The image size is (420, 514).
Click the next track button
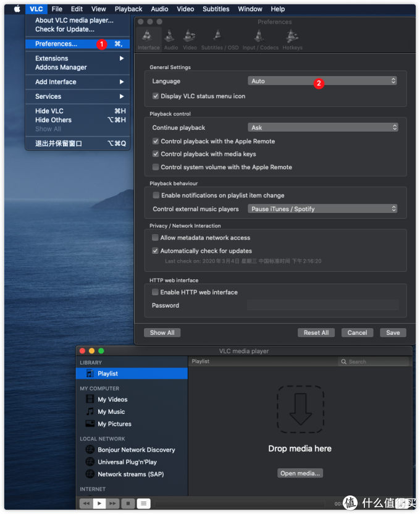pyautogui.click(x=112, y=503)
